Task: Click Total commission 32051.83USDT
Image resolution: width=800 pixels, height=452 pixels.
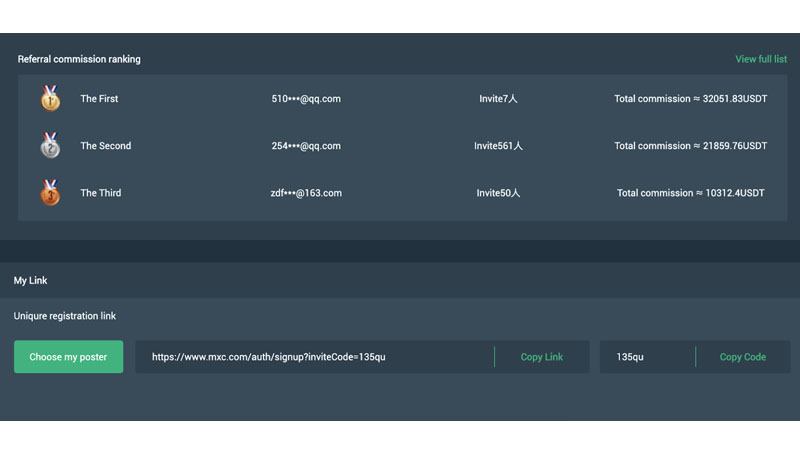Action: (690, 98)
